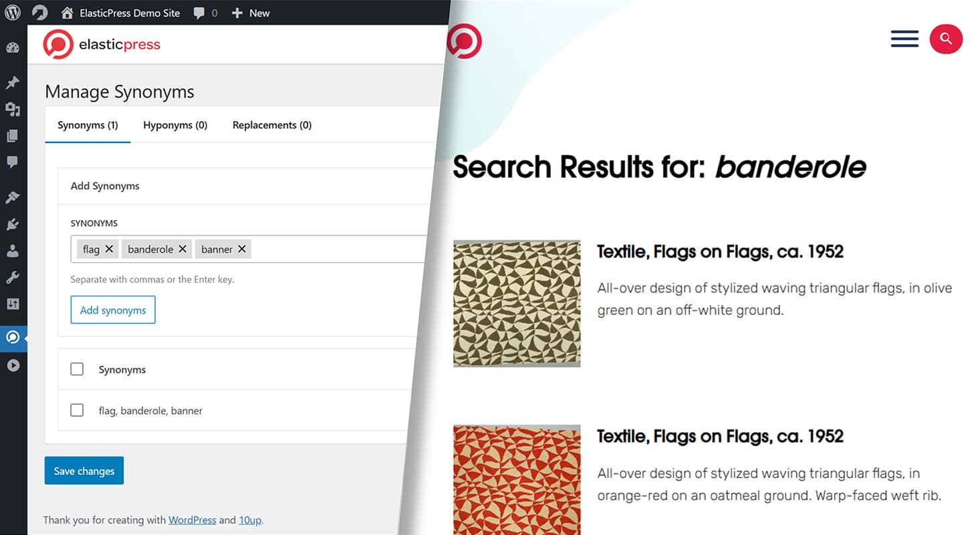Click the home icon in the admin bar
This screenshot has width=980, height=535.
67,13
